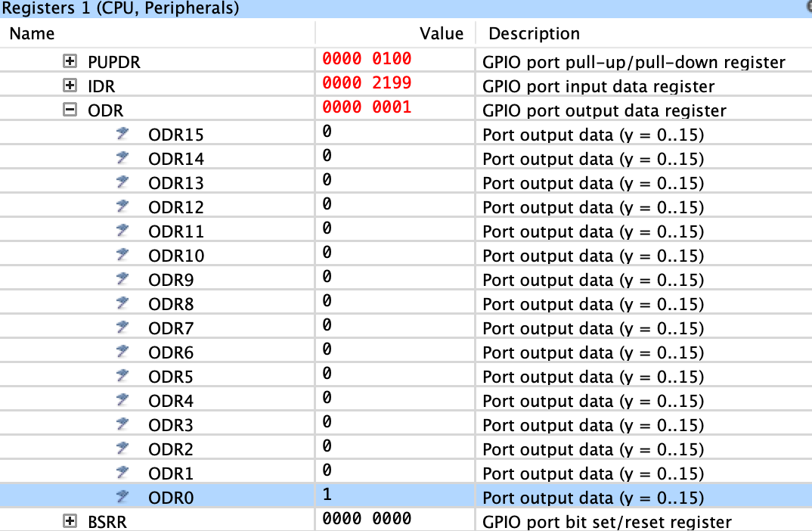Image resolution: width=812 pixels, height=531 pixels.
Task: Click the bitfield icon beside ODR7
Action: click(122, 327)
